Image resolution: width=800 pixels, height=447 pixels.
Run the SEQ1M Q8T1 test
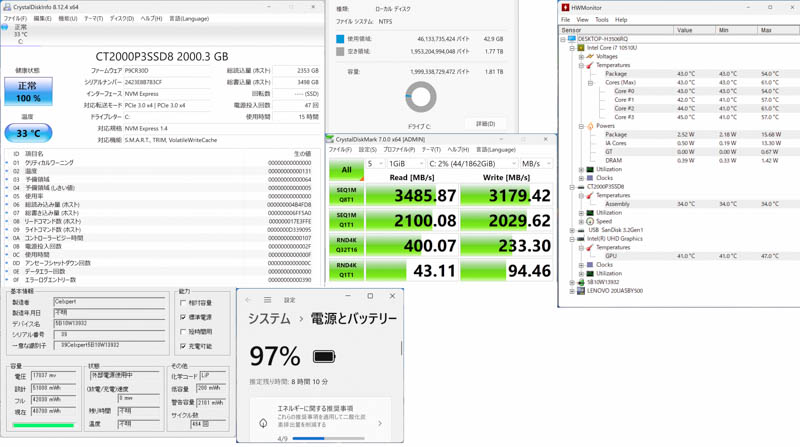click(x=346, y=194)
